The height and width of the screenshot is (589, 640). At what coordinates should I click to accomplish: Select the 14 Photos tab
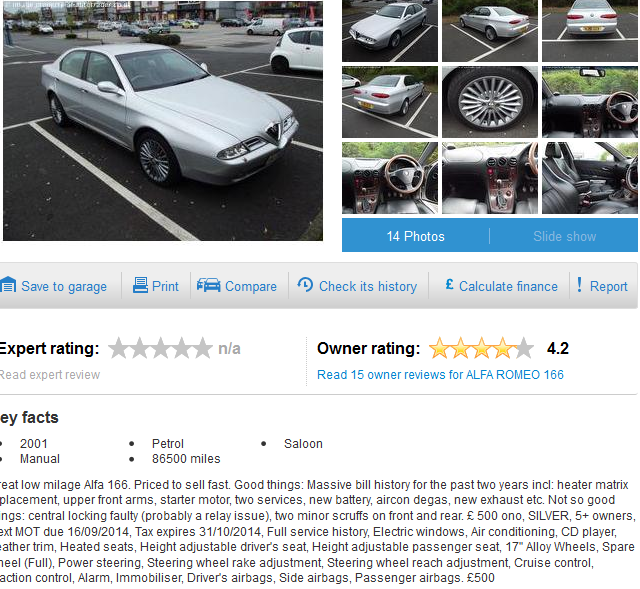point(416,236)
